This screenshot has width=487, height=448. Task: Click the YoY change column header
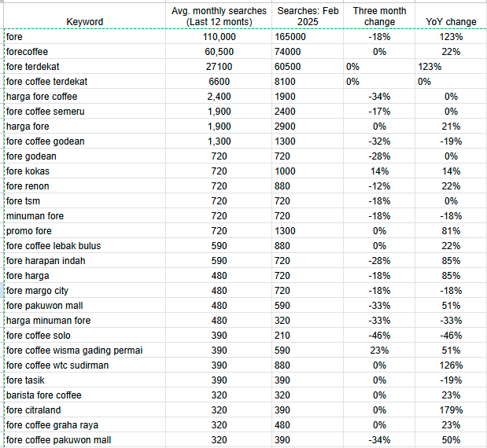tap(451, 21)
